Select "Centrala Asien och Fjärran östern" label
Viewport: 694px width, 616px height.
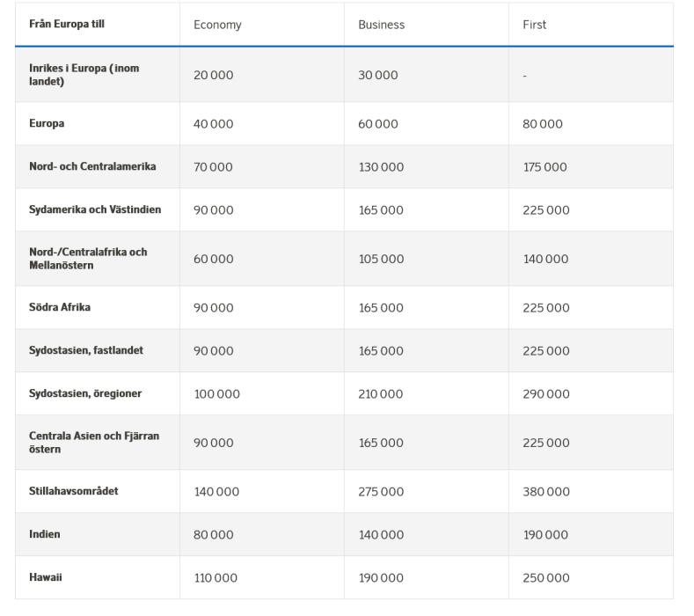(x=94, y=443)
